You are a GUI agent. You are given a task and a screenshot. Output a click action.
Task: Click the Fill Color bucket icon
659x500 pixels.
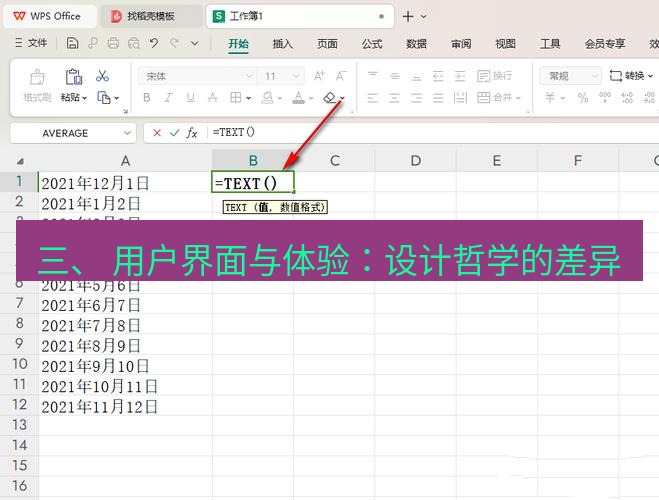(x=267, y=97)
